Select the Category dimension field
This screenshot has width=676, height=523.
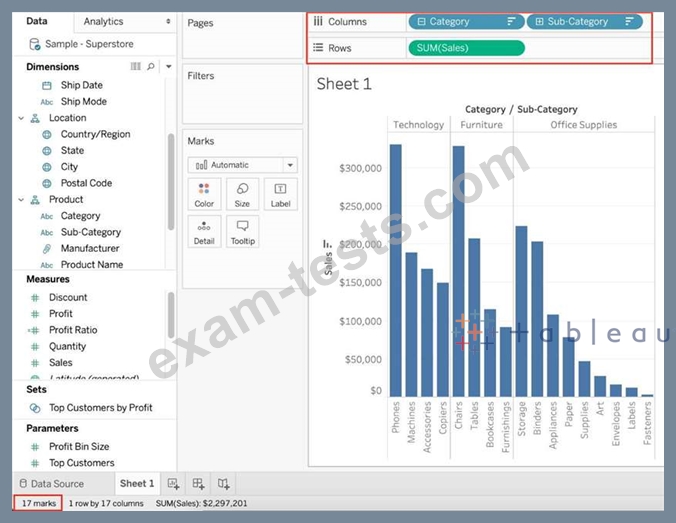pyautogui.click(x=80, y=216)
